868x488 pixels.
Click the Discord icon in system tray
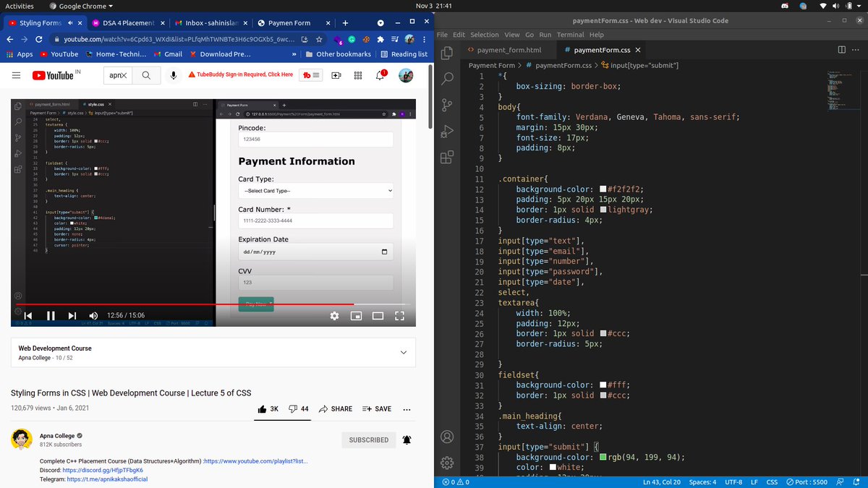(x=785, y=6)
